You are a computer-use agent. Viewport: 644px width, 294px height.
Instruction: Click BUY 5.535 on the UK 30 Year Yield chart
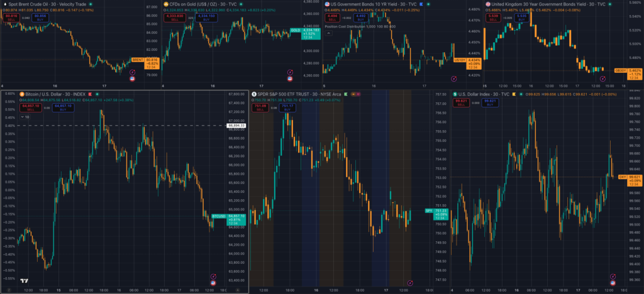521,18
